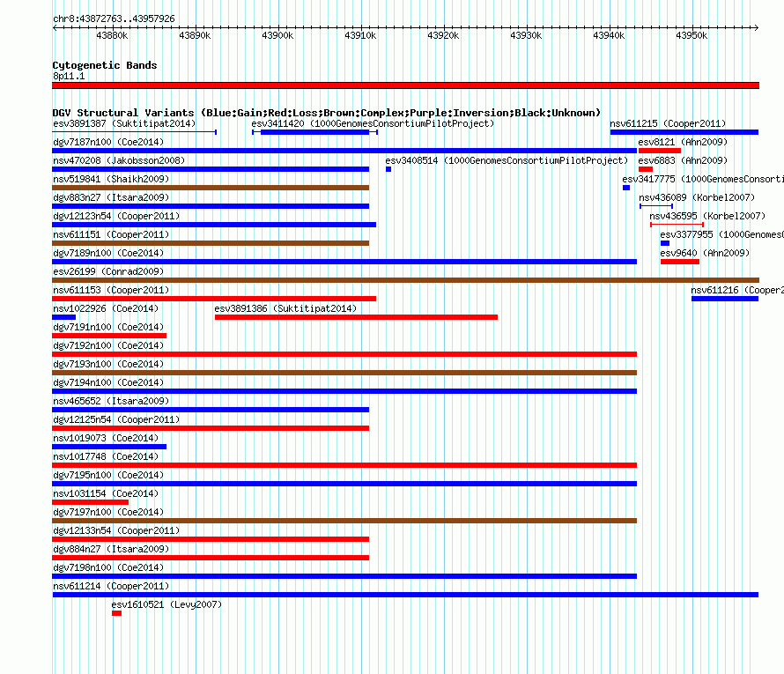Click dgv7197n100 (Coe2014) label
The height and width of the screenshot is (674, 784).
(108, 512)
